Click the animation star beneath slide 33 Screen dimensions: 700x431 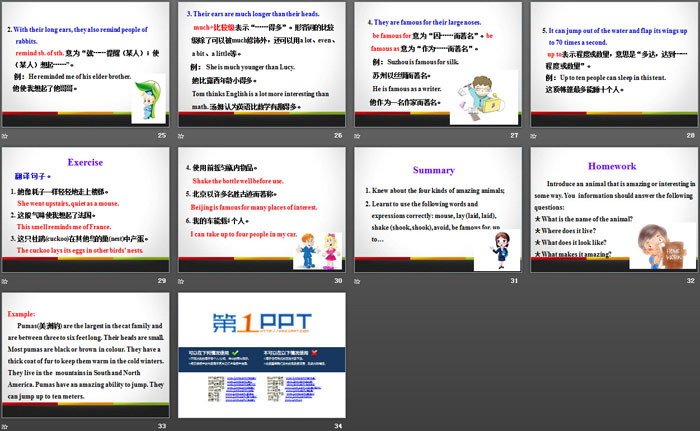[6, 426]
